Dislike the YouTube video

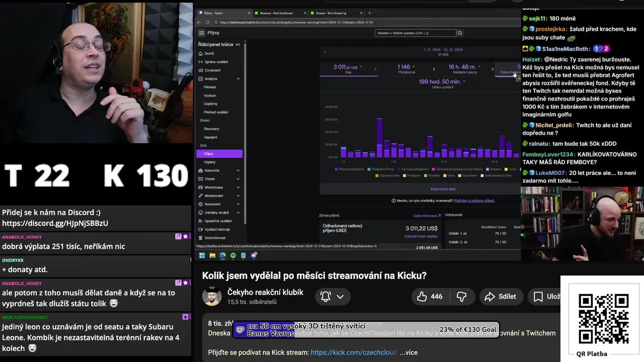tap(461, 297)
